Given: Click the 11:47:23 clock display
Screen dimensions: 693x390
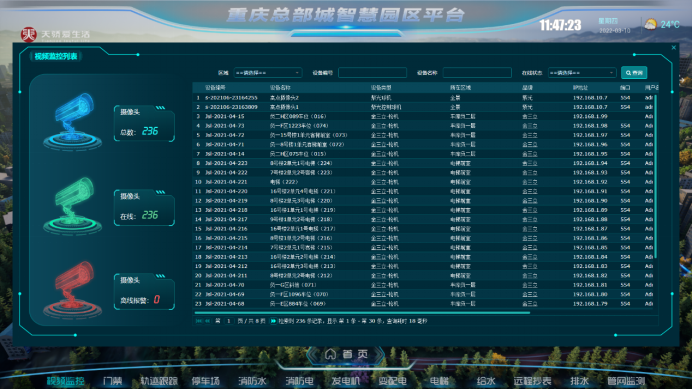Looking at the screenshot, I should point(560,25).
